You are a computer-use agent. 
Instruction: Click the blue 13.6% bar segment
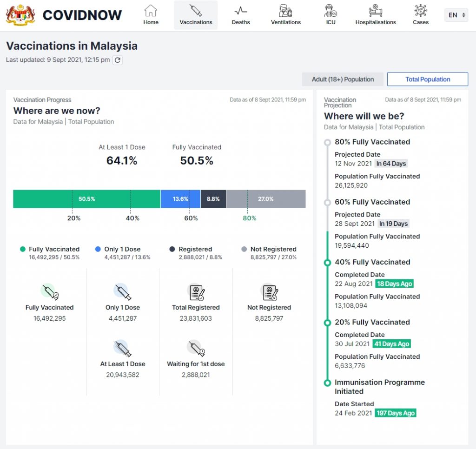(180, 199)
